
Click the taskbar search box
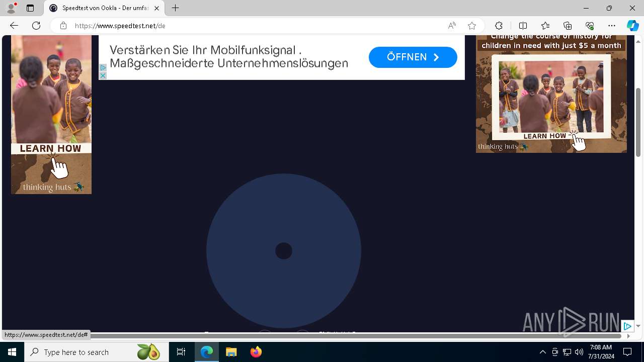tap(97, 352)
